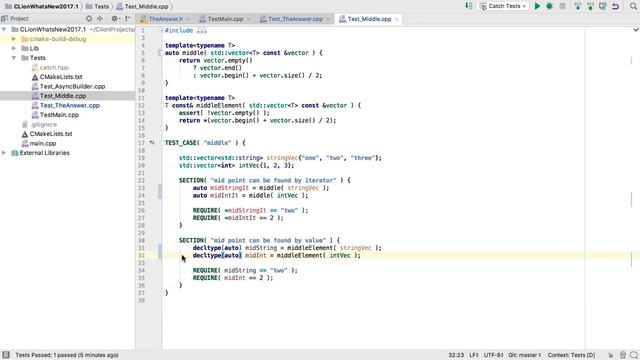Close the Test_Middle.cpp tab
The height and width of the screenshot is (360, 640).
pyautogui.click(x=397, y=19)
